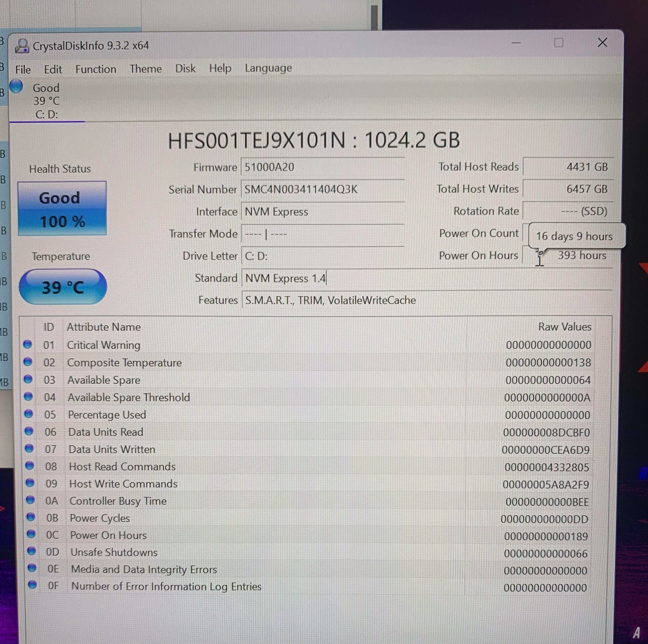The height and width of the screenshot is (644, 648).
Task: Click the ID column header
Action: click(49, 327)
